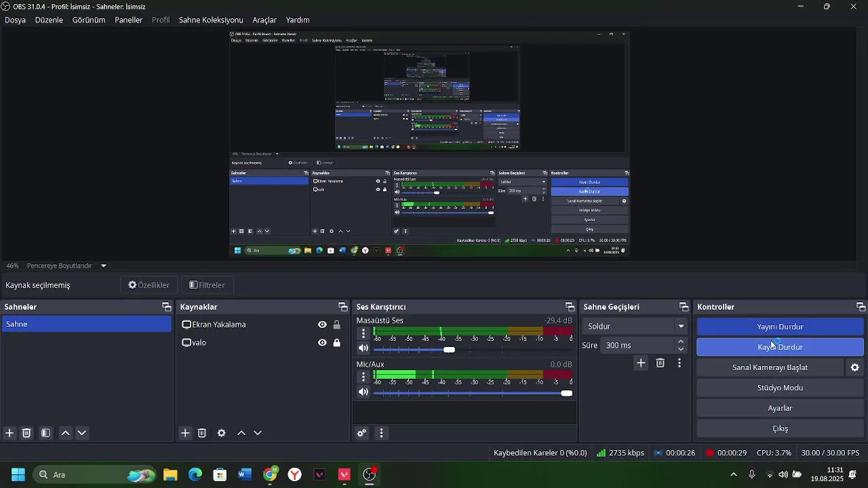This screenshot has width=868, height=488.
Task: Add a new scene with the plus icon
Action: (9, 433)
